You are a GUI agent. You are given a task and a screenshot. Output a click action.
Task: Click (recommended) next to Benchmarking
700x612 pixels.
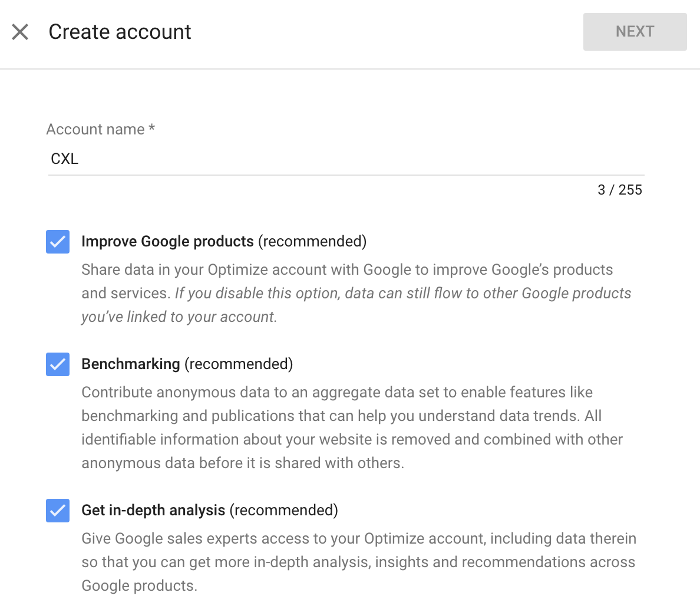coord(239,364)
